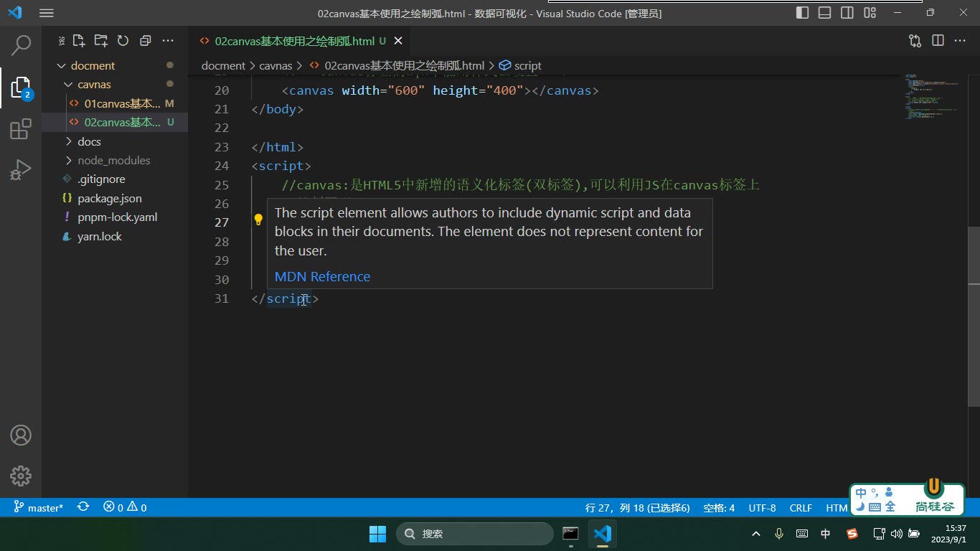Open Explorer views and more actions menu
Screen dimensions: 980x551
(x=168, y=41)
